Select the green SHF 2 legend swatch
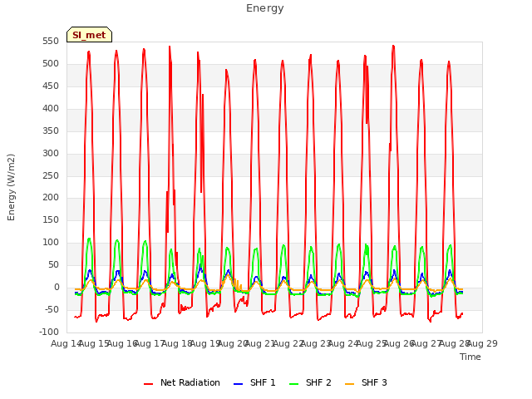Viewport: 532px width, 399px height. [x=293, y=384]
